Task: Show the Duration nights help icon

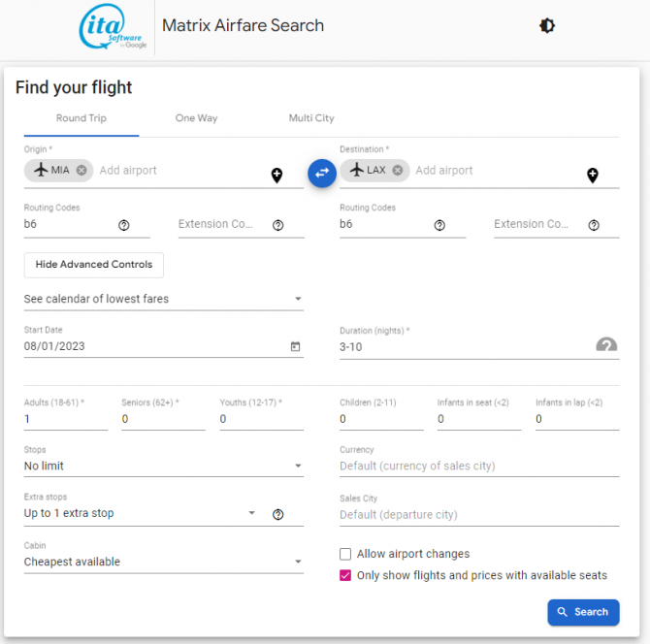Action: [606, 345]
